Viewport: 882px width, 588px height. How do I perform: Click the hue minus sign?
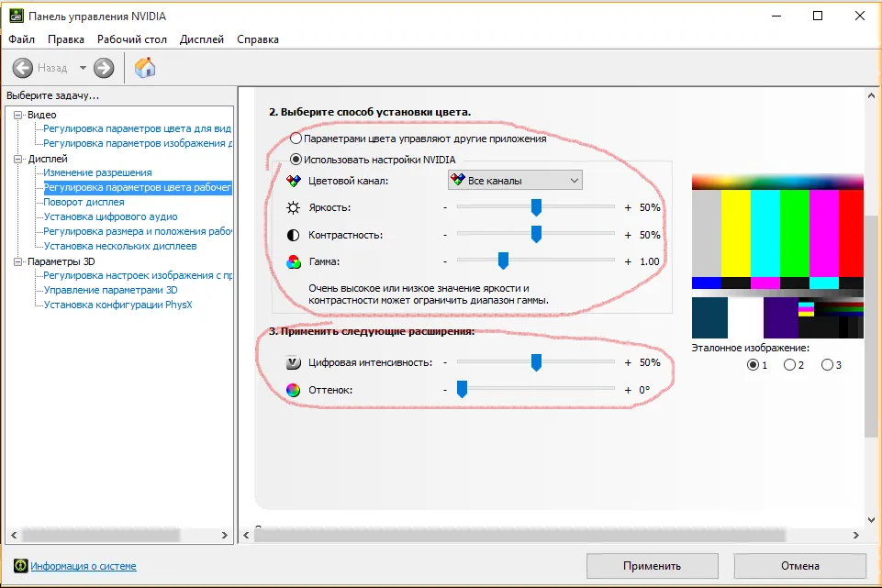(445, 390)
